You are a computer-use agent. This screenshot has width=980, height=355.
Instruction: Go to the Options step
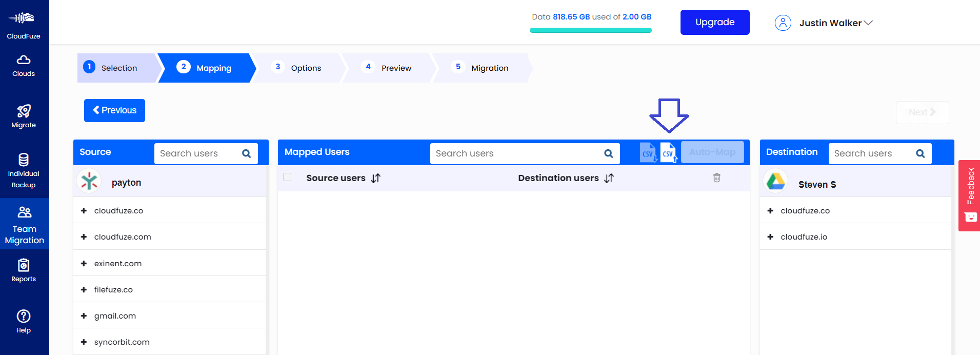[x=305, y=68]
